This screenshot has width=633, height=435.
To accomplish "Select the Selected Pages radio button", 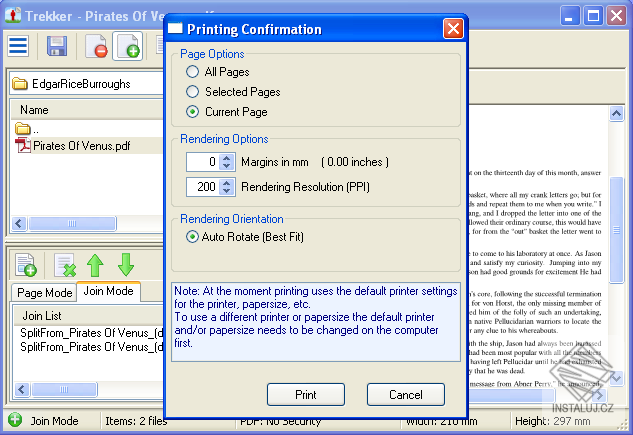I will tap(192, 92).
